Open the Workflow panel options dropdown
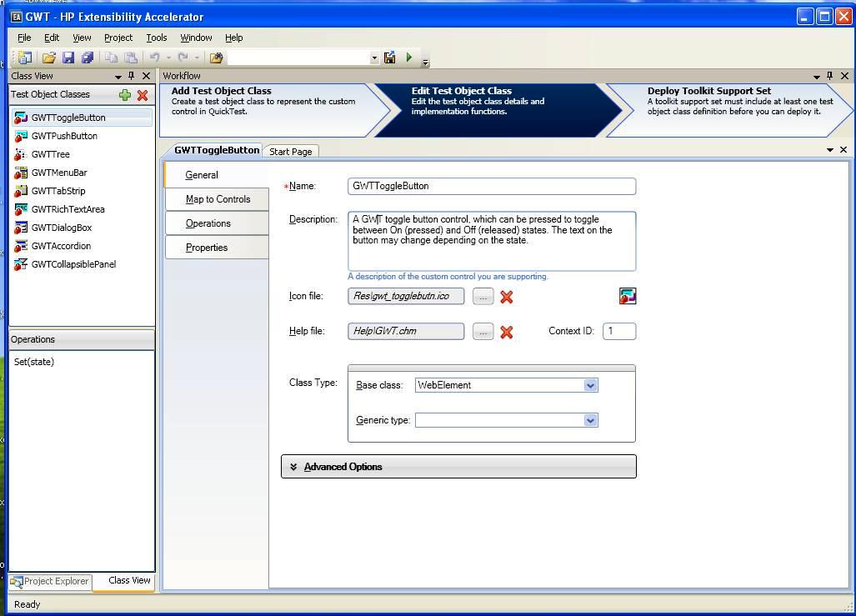Image resolution: width=856 pixels, height=616 pixels. click(817, 77)
